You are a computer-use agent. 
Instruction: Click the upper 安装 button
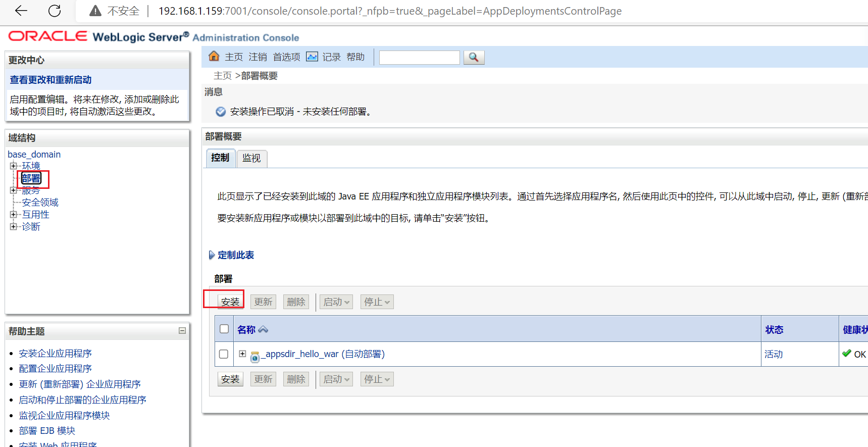230,302
